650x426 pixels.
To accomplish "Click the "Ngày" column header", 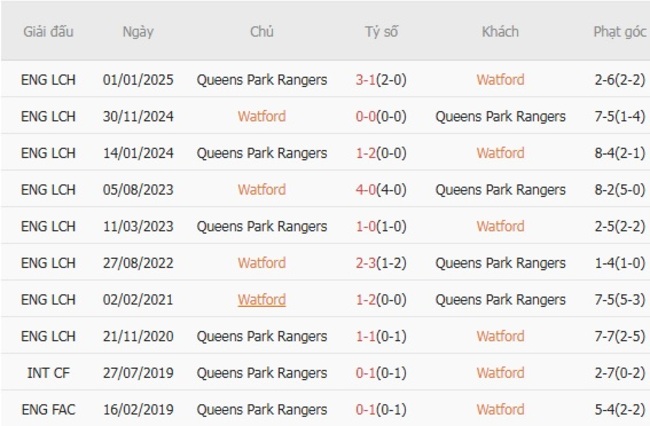I will (x=138, y=31).
